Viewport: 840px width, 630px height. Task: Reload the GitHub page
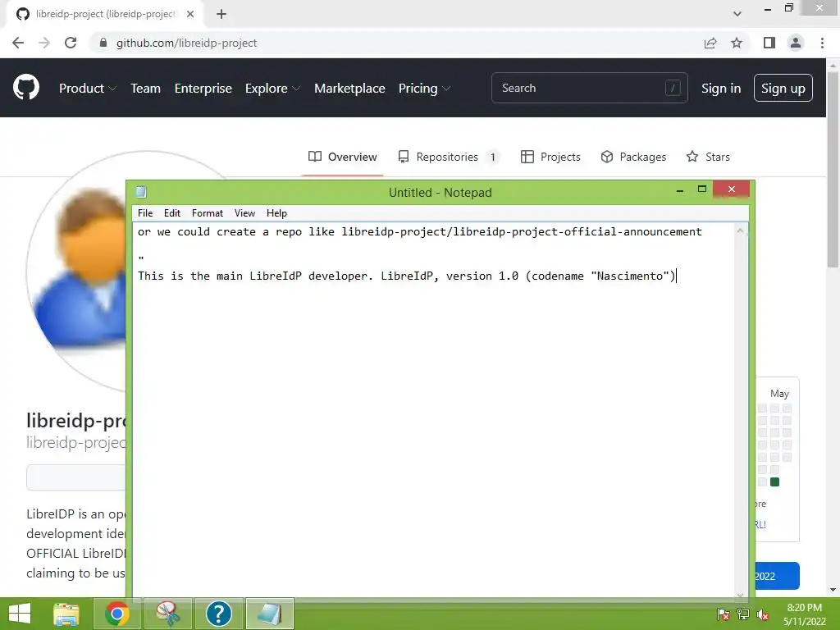coord(71,43)
